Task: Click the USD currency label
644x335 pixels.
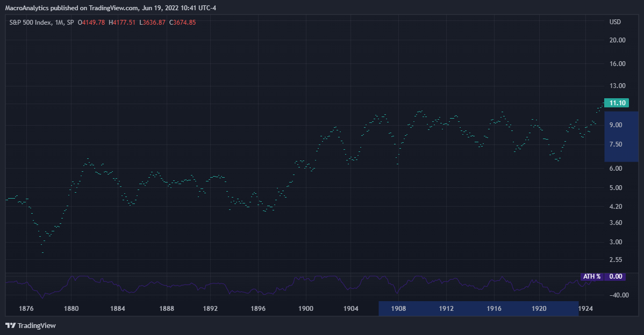Action: tap(615, 22)
